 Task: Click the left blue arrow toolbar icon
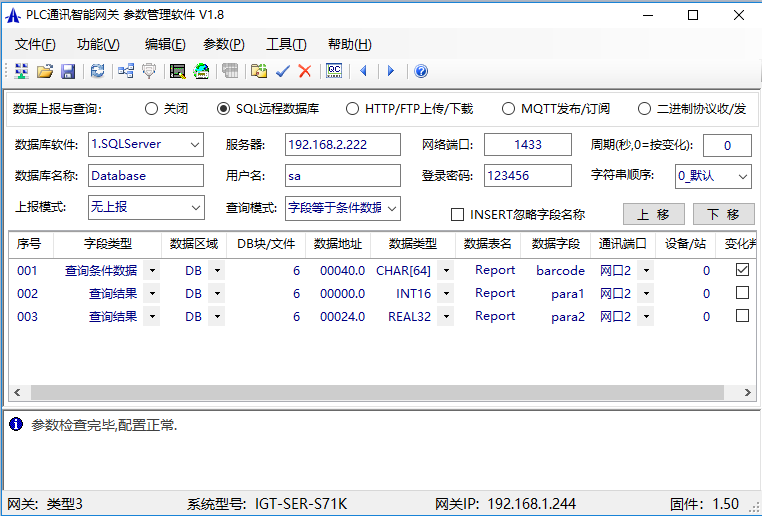(363, 71)
